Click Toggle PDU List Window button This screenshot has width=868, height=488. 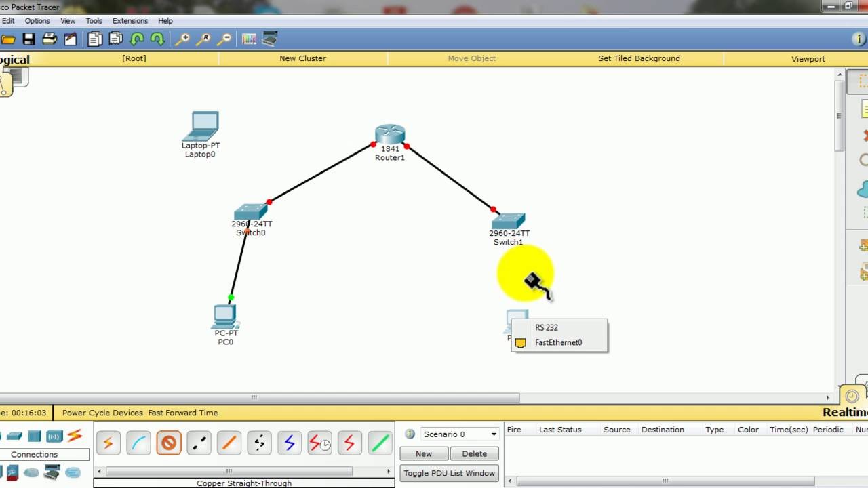pyautogui.click(x=450, y=473)
